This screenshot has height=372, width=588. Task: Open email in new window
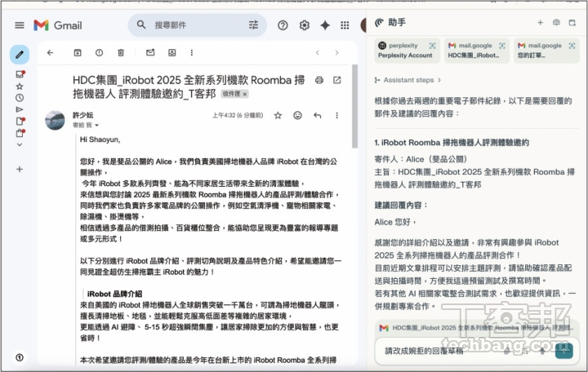point(336,80)
